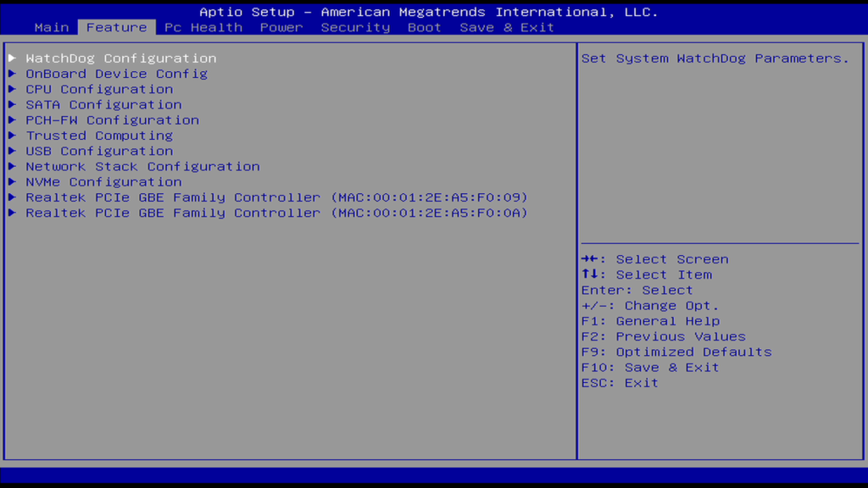The width and height of the screenshot is (868, 488).
Task: Click the F10: Save & Exit hint
Action: point(650,367)
